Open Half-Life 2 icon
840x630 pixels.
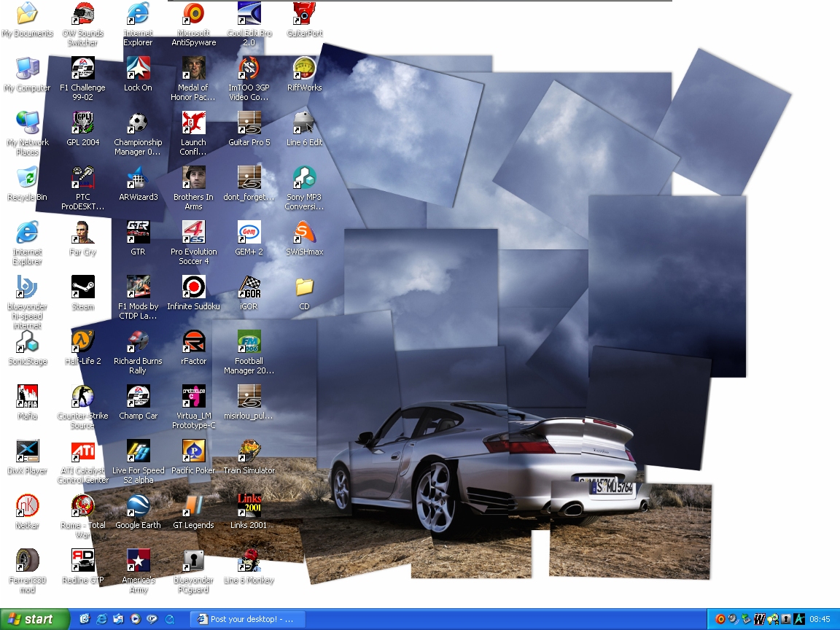pos(83,341)
